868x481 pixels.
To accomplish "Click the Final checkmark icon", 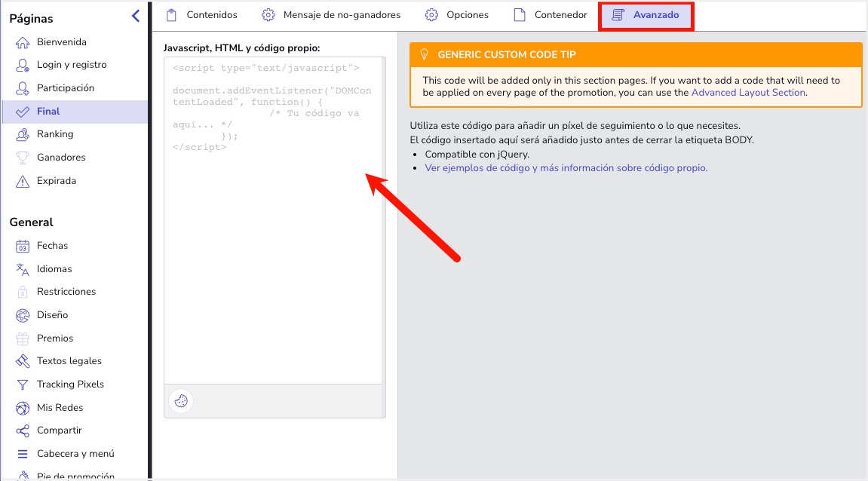I will point(23,112).
